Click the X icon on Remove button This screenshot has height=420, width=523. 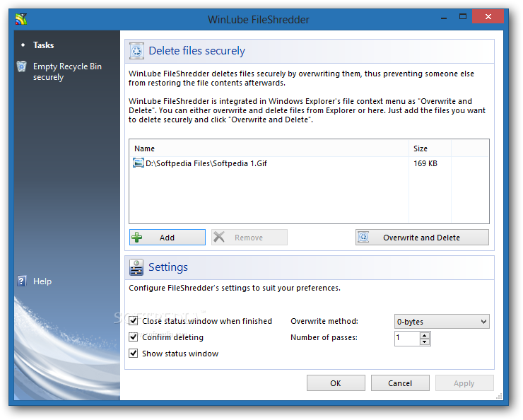pos(219,237)
